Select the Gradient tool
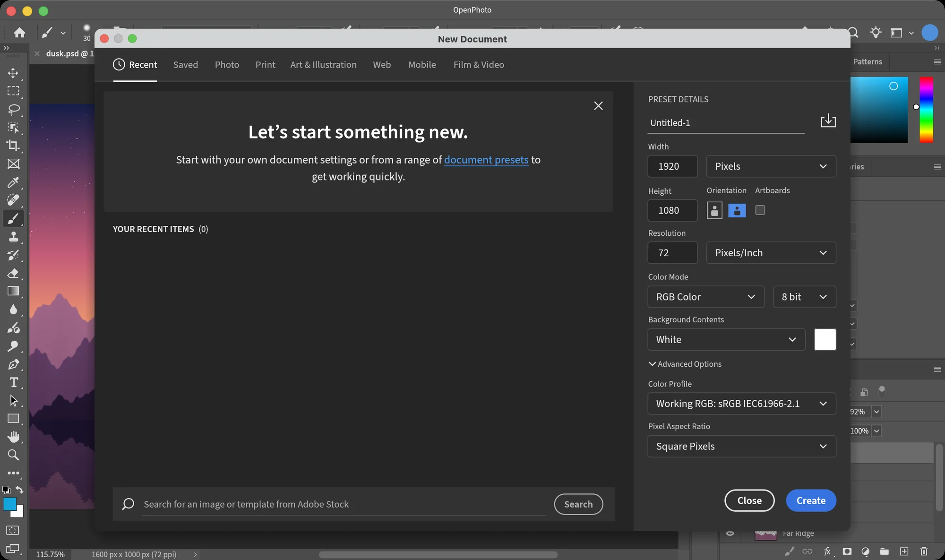The width and height of the screenshot is (945, 560). [13, 291]
